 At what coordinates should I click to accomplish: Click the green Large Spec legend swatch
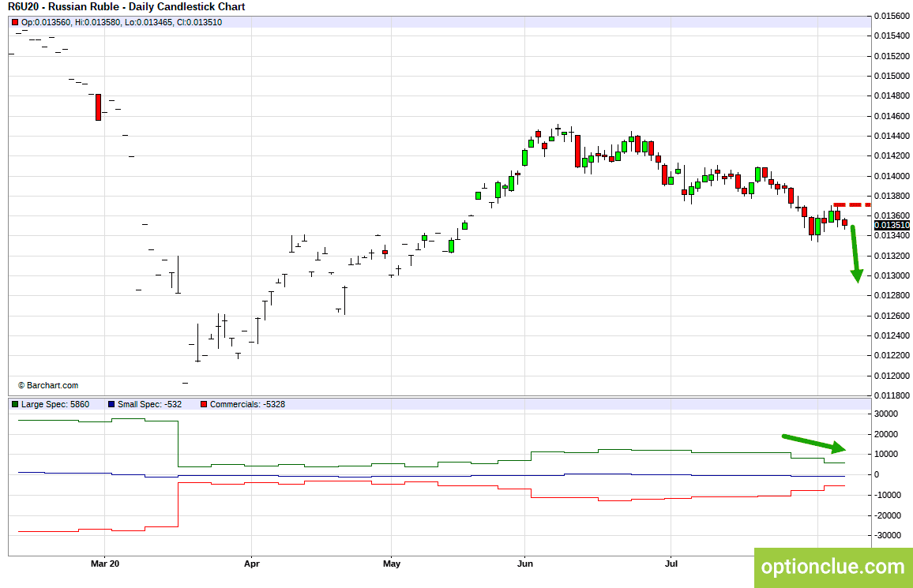[15, 404]
